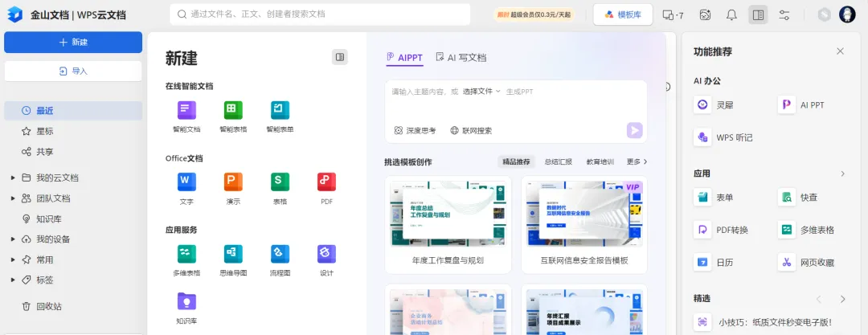The image size is (868, 335).
Task: Toggle the panel layout in 新建 dialog
Action: pos(340,57)
